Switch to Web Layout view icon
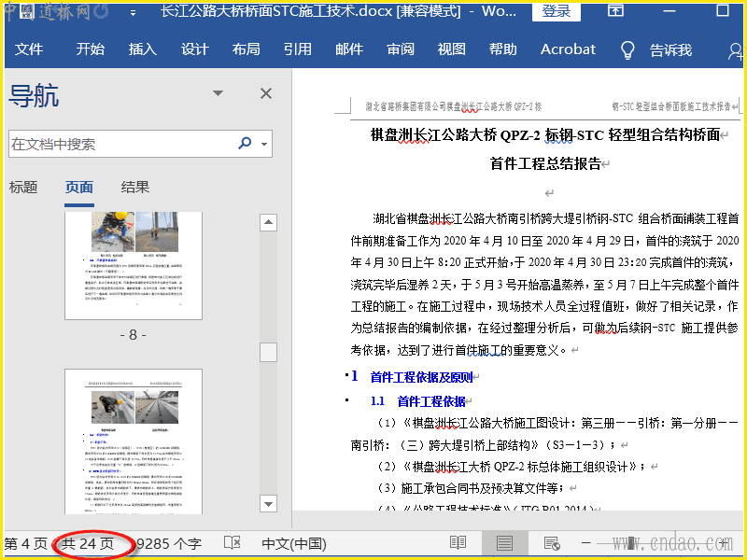Viewport: 747px width, 560px height. tap(551, 543)
